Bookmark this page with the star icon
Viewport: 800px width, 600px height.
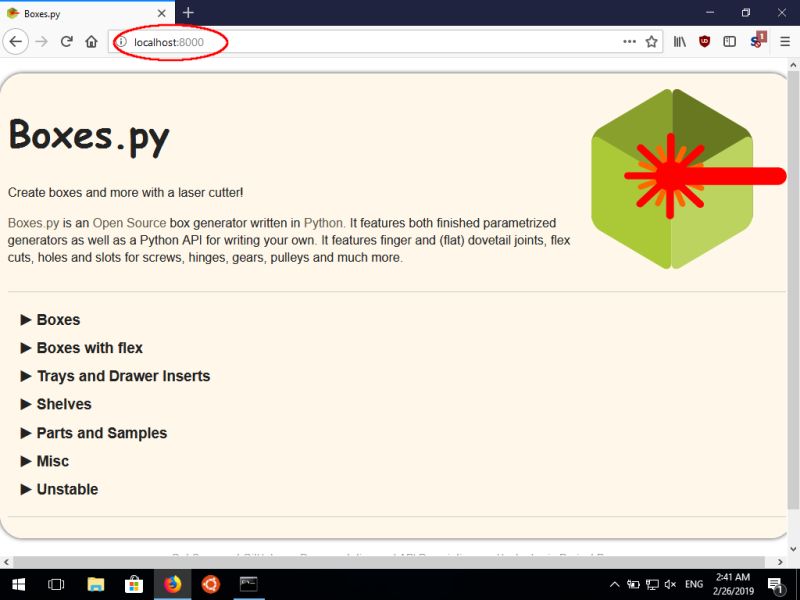pyautogui.click(x=651, y=41)
